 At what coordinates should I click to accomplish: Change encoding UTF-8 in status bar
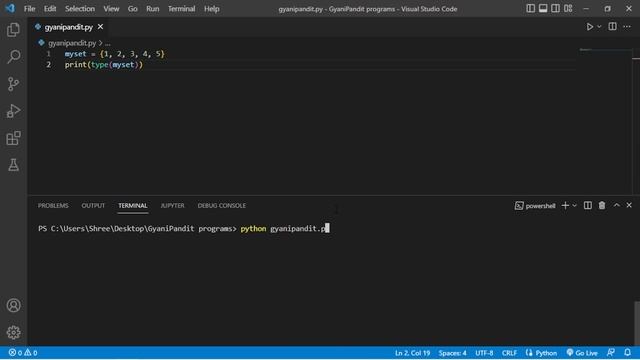pyautogui.click(x=484, y=353)
